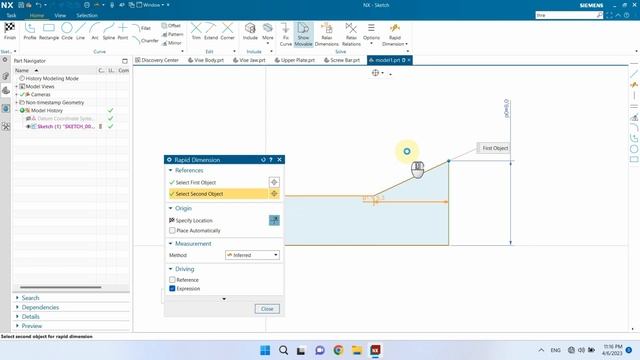This screenshot has width=640, height=360.
Task: Expand Model Views tree node
Action: coord(17,87)
